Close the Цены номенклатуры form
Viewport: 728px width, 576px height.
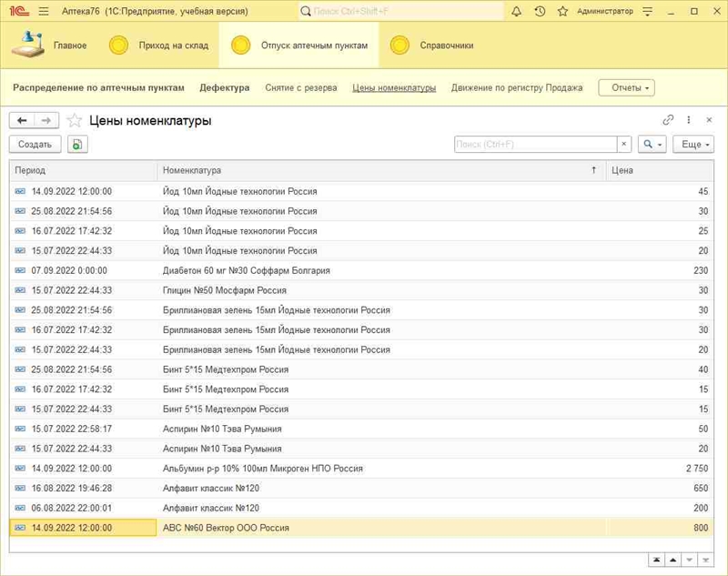709,120
